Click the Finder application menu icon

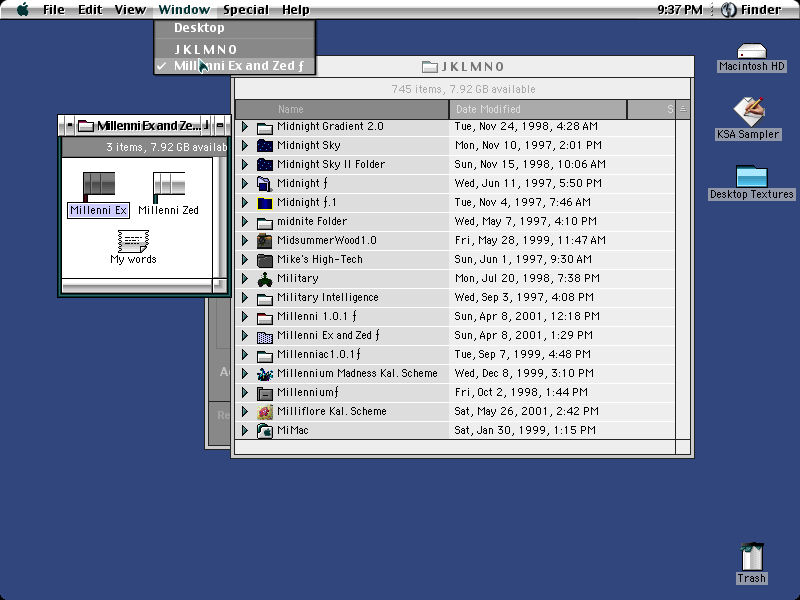pos(729,10)
